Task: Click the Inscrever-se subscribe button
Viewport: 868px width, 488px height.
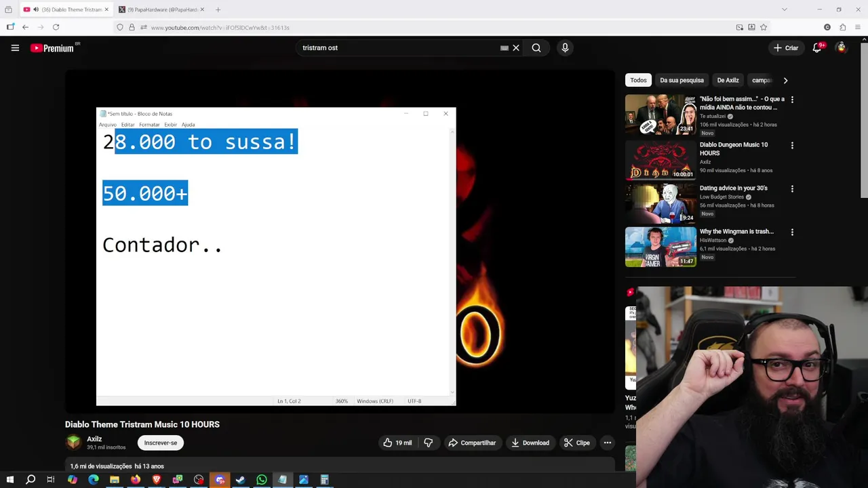Action: click(161, 443)
